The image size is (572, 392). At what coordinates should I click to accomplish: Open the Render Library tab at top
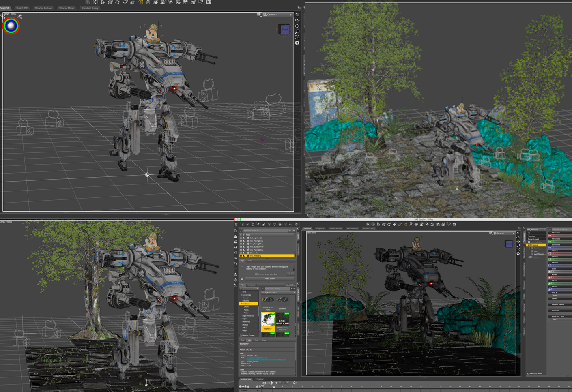pos(90,8)
